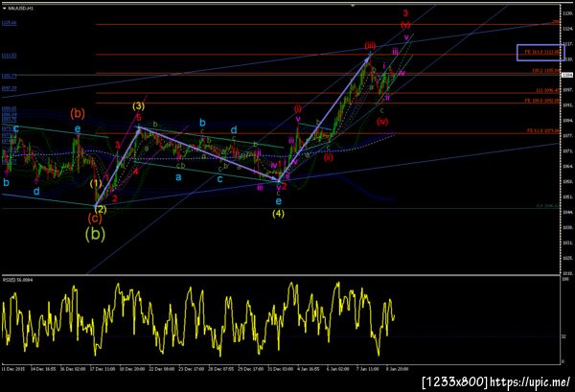Select the chart shift triangle marker at top
This screenshot has height=392, width=575.
(353, 6)
